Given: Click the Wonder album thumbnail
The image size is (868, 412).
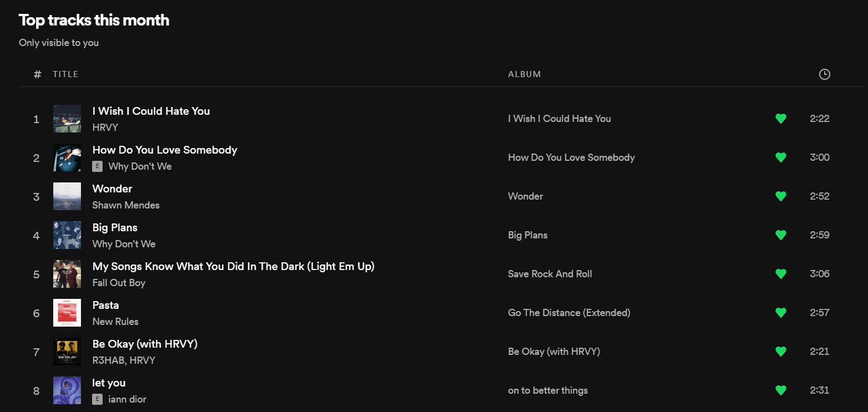Looking at the screenshot, I should pyautogui.click(x=67, y=196).
